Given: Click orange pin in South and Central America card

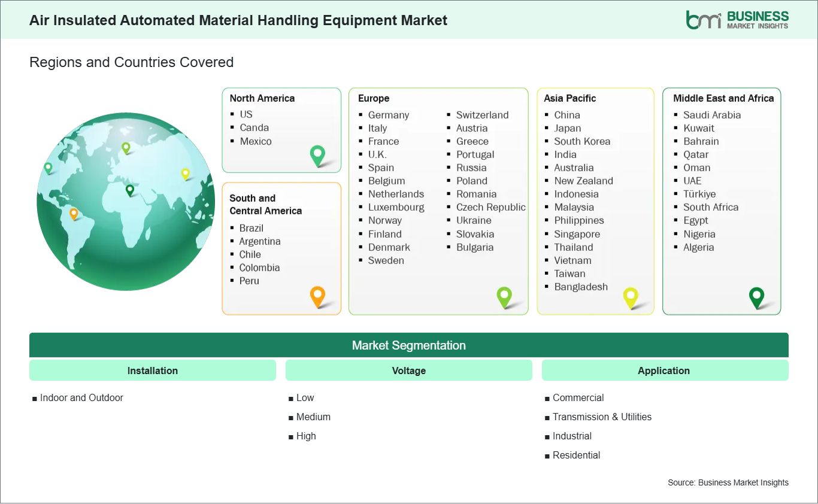Looking at the screenshot, I should click(x=317, y=296).
